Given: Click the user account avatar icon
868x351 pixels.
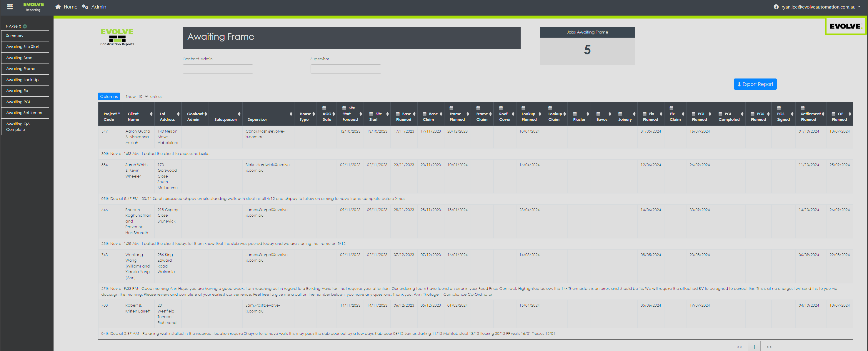Looking at the screenshot, I should [776, 7].
